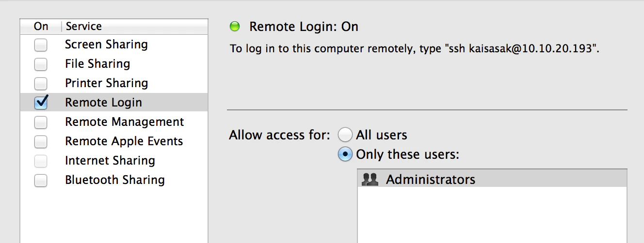Select the All users radio button
644x243 pixels.
345,135
